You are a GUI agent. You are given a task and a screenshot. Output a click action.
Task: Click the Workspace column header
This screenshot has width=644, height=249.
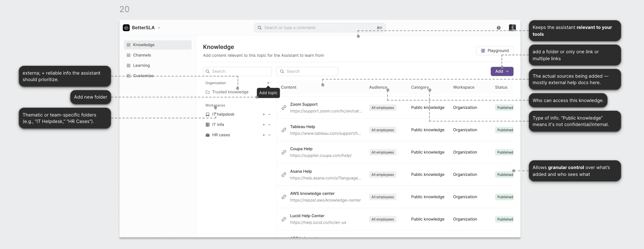pos(464,87)
